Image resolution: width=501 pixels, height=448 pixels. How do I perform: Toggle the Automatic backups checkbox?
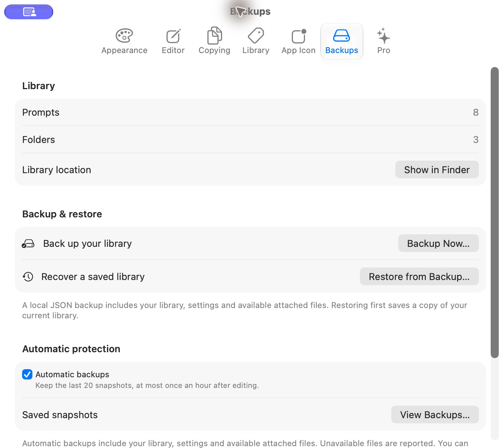point(27,374)
